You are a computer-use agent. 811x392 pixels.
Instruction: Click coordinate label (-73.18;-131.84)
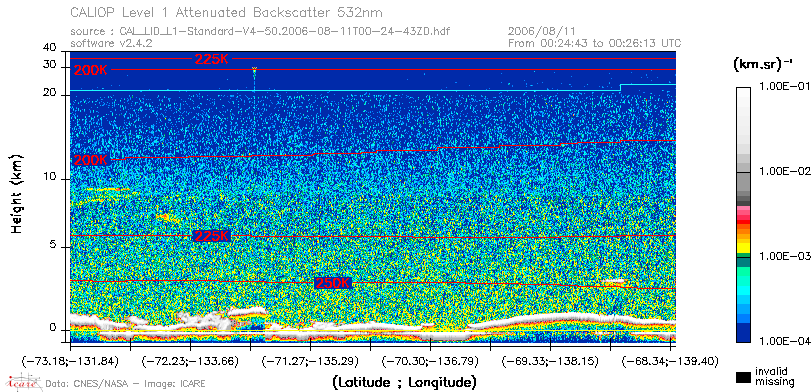(69, 361)
